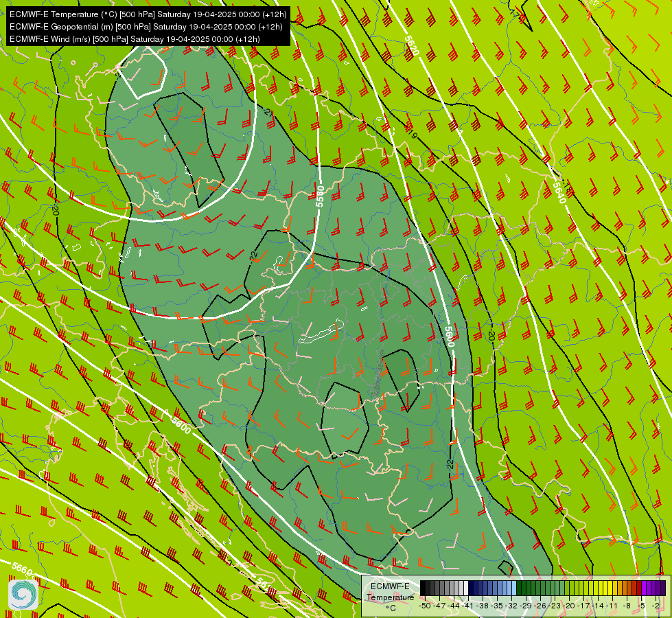Screen dimensions: 672x618
Task: Click the -19 temperature contour label
Action: [413, 135]
